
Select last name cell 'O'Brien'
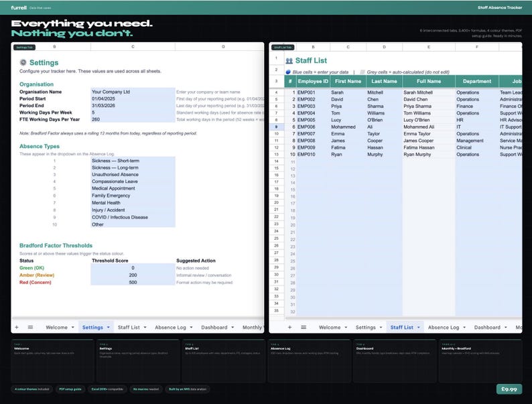[x=384, y=120]
